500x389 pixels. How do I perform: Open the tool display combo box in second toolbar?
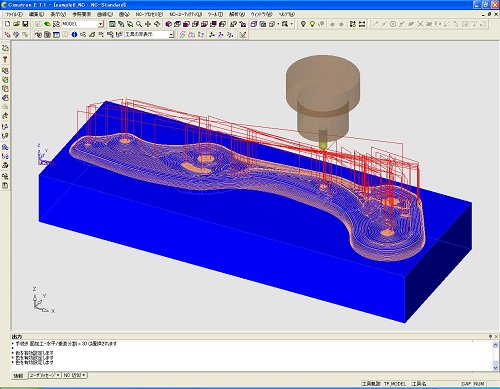(171, 34)
